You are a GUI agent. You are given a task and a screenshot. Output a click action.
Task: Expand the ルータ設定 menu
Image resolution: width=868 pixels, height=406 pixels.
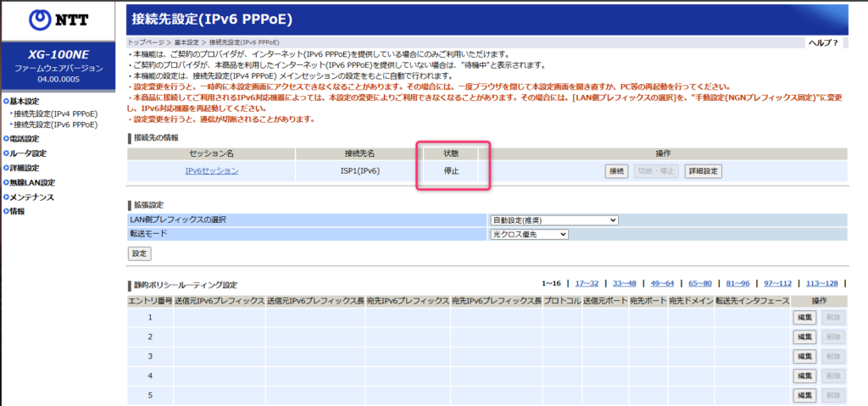pos(28,153)
